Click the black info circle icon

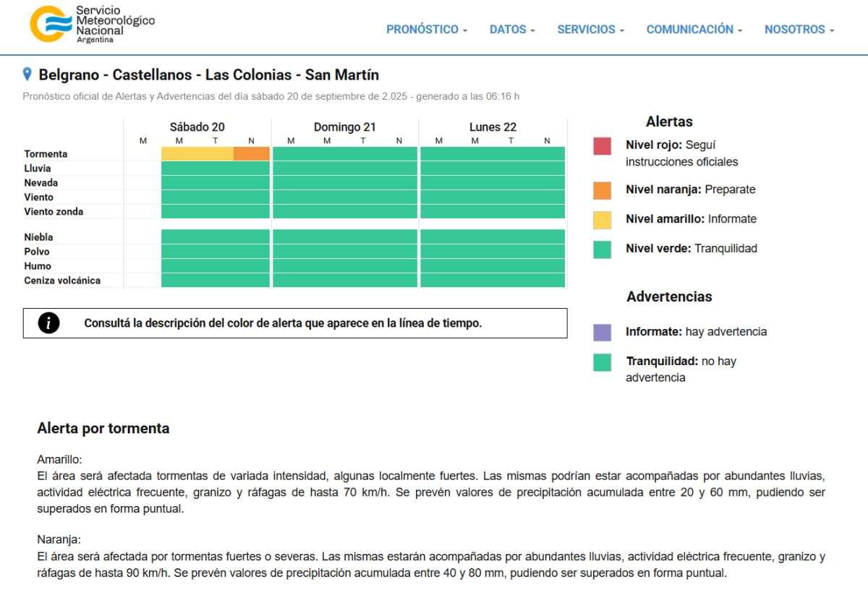48,323
